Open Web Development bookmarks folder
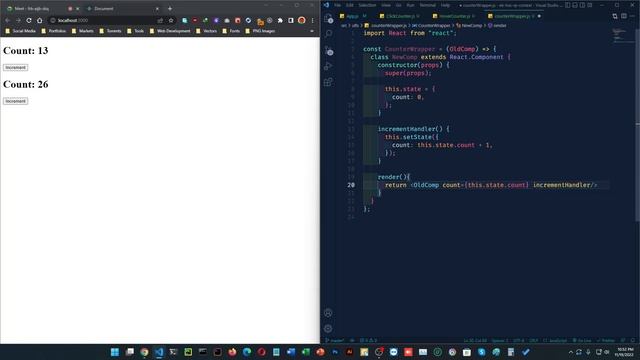640x360 pixels. 170,31
